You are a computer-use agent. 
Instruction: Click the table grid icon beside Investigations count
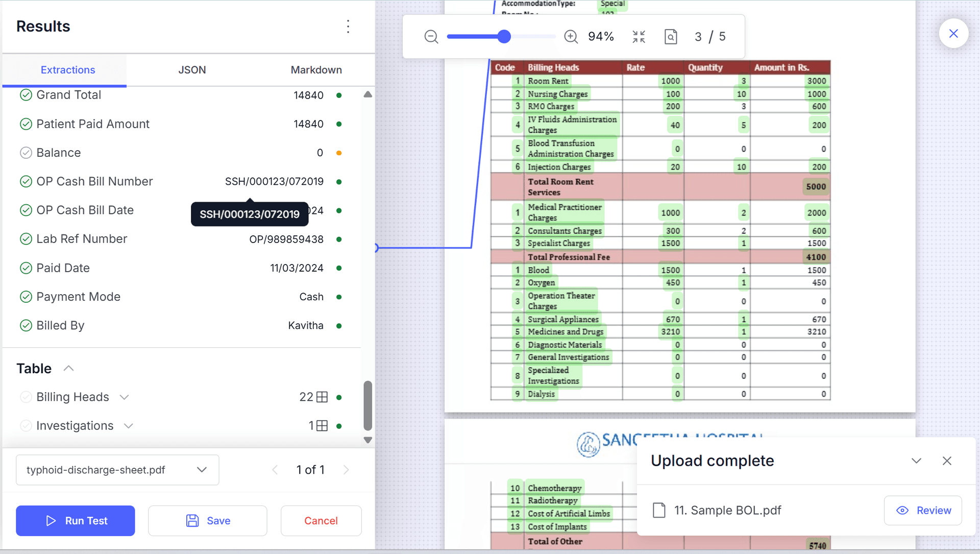pyautogui.click(x=322, y=425)
